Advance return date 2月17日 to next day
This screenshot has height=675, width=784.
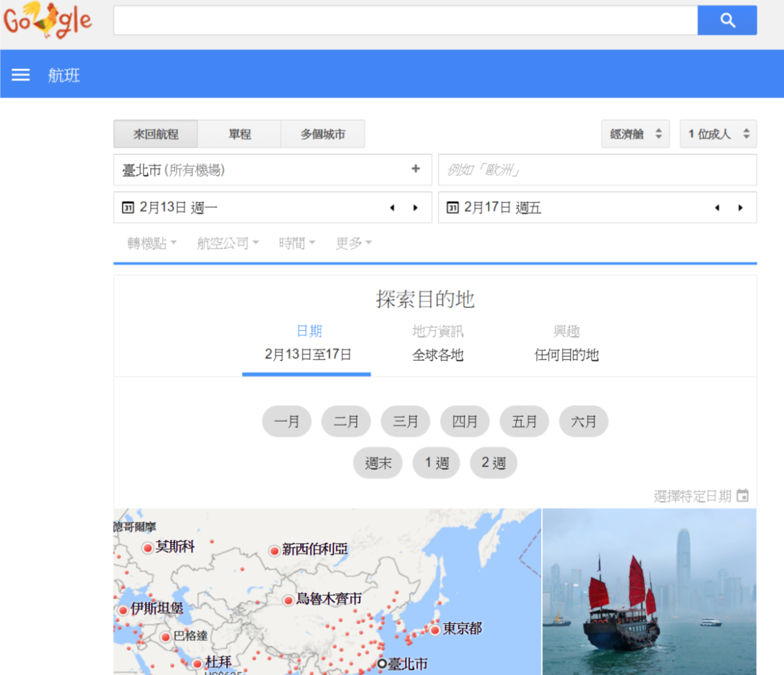(x=741, y=208)
